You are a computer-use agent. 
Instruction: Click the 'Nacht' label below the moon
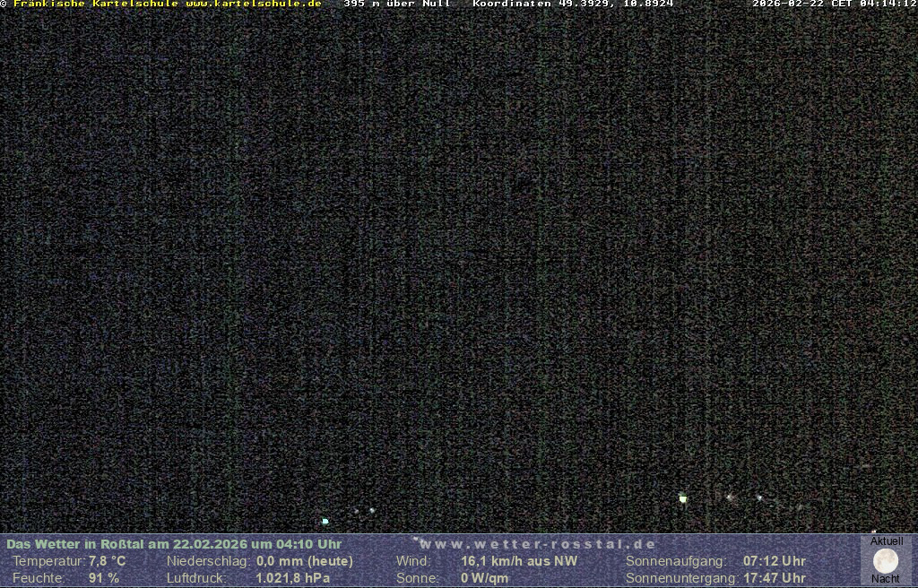[x=886, y=579]
